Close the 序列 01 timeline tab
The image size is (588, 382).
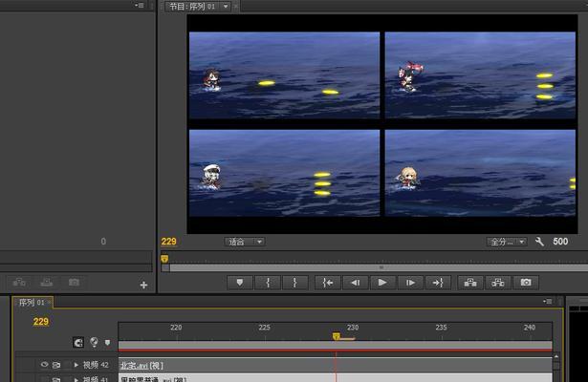(x=49, y=302)
